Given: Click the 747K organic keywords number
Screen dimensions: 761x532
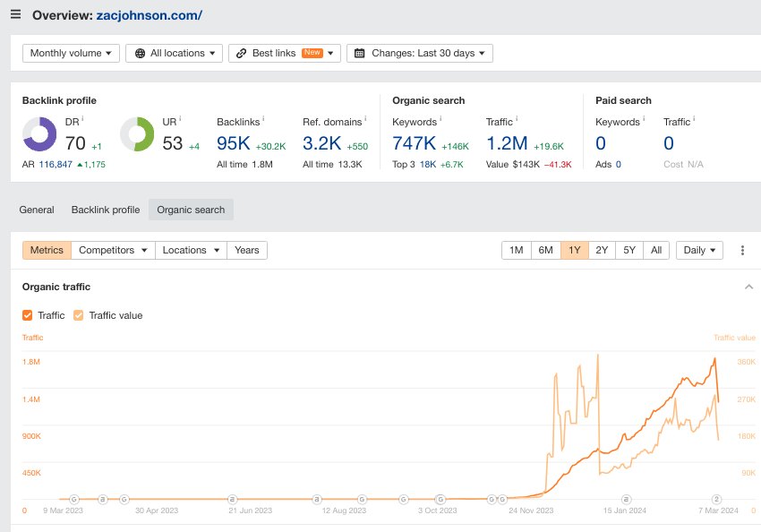Looking at the screenshot, I should pyautogui.click(x=414, y=142).
